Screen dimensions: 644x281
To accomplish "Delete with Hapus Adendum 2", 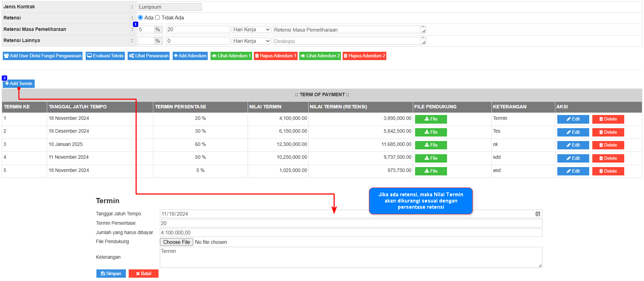I will 364,56.
